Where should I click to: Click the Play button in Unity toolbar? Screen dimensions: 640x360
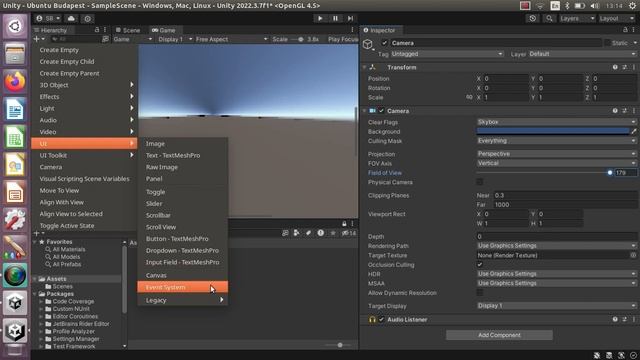320,18
